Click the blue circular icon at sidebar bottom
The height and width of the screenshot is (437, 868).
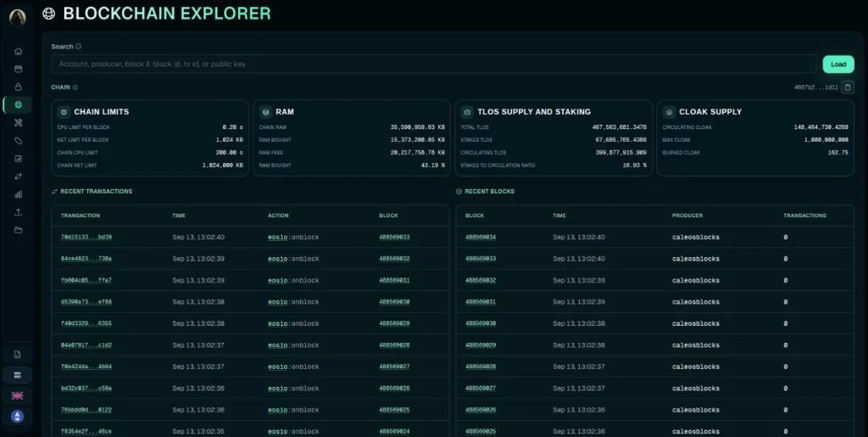click(17, 416)
